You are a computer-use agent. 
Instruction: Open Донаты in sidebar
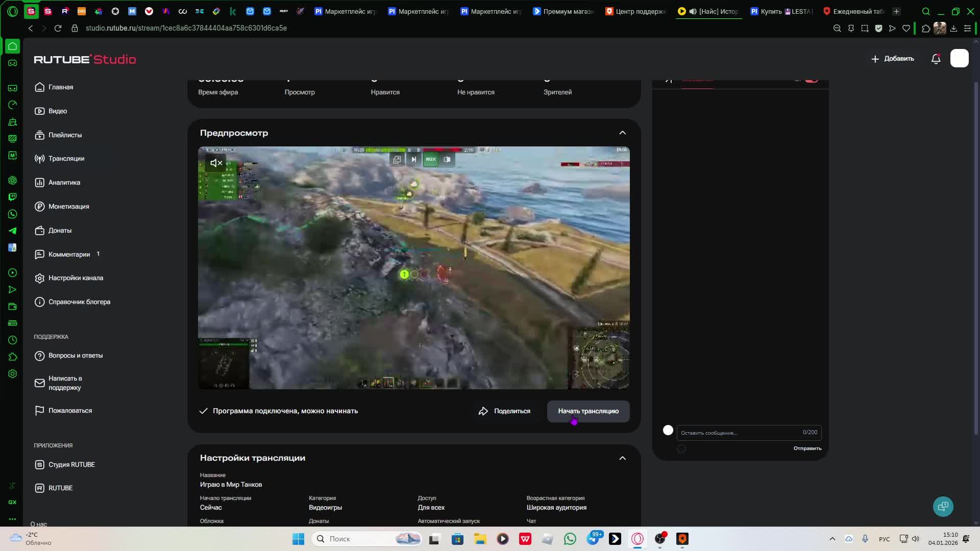point(53,231)
